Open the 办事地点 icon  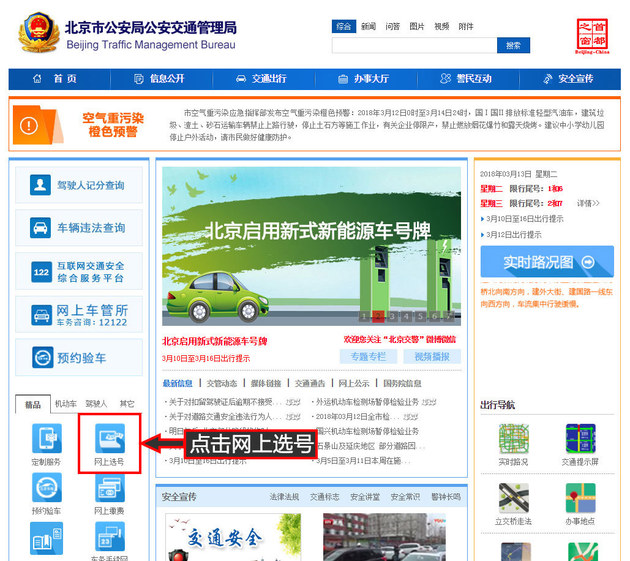click(x=580, y=498)
